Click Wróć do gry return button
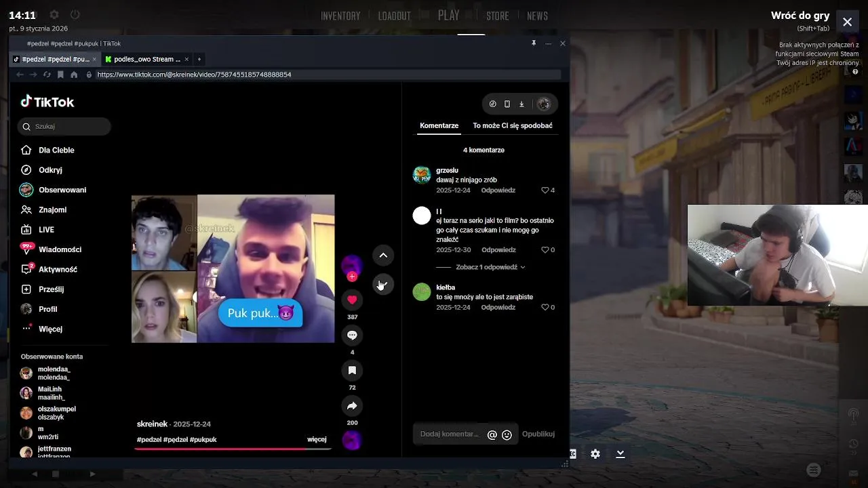Image resolution: width=868 pixels, height=488 pixels. (800, 16)
